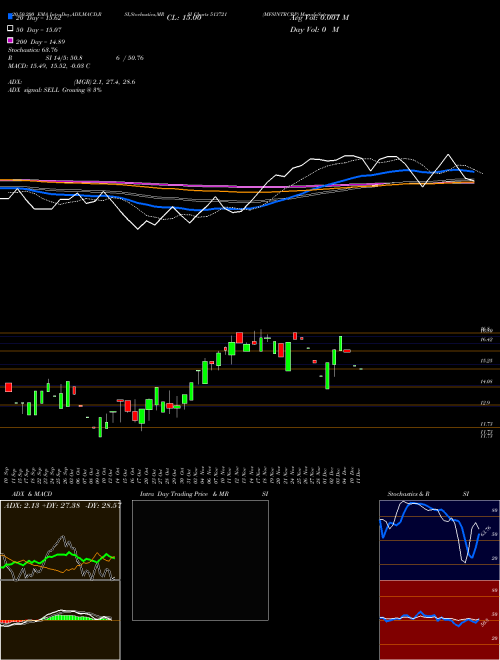
Task: Click the 14.08 price axis label
Action: point(487,381)
